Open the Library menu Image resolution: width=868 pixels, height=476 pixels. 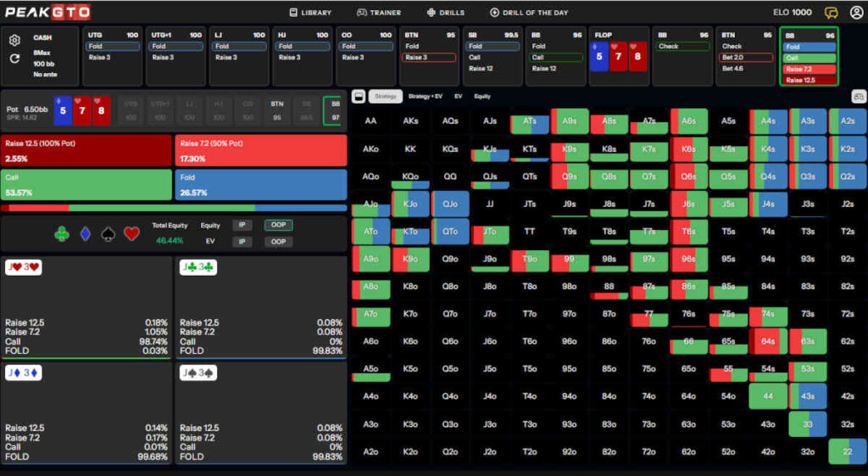(310, 13)
